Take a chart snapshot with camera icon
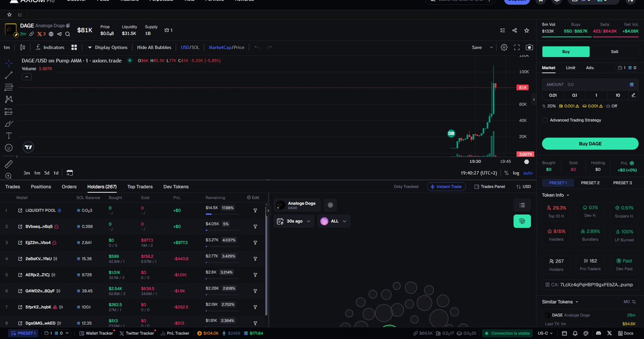The image size is (644, 339). pyautogui.click(x=530, y=47)
